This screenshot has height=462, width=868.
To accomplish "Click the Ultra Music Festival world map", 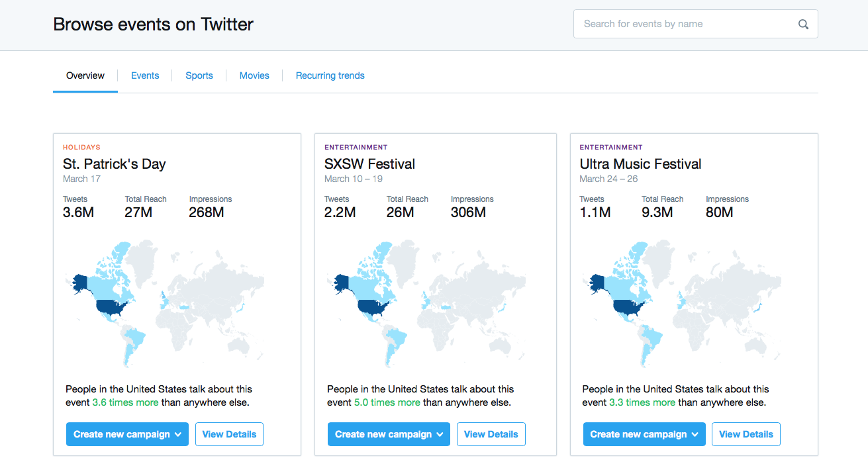I will (681, 304).
